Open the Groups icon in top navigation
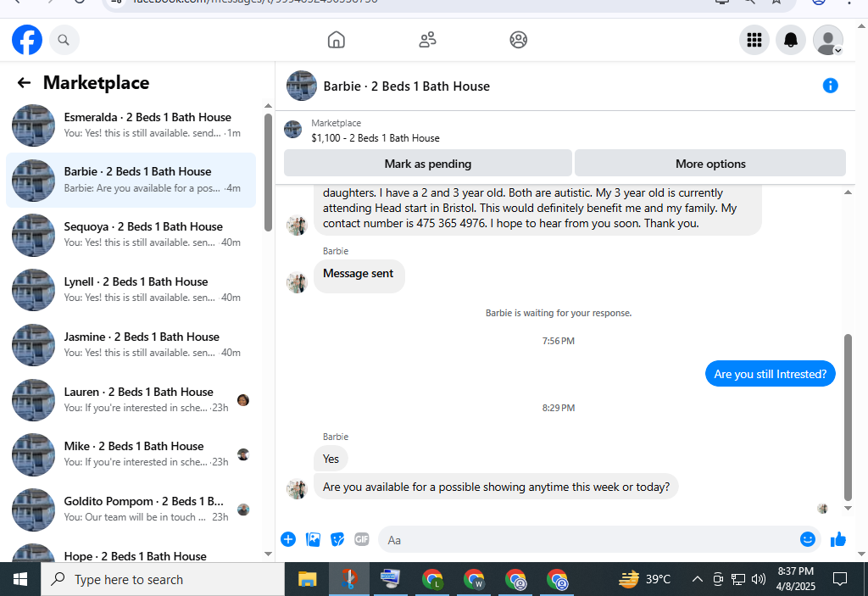Viewport: 868px width, 596px height. (x=518, y=40)
